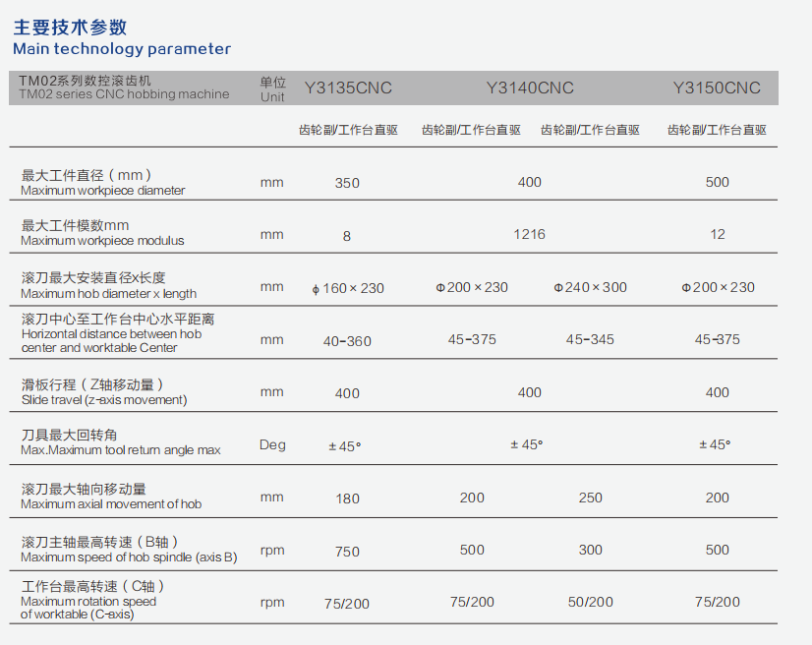Select the Y3150CNC column header
Image resolution: width=812 pixels, height=645 pixels.
click(x=717, y=87)
